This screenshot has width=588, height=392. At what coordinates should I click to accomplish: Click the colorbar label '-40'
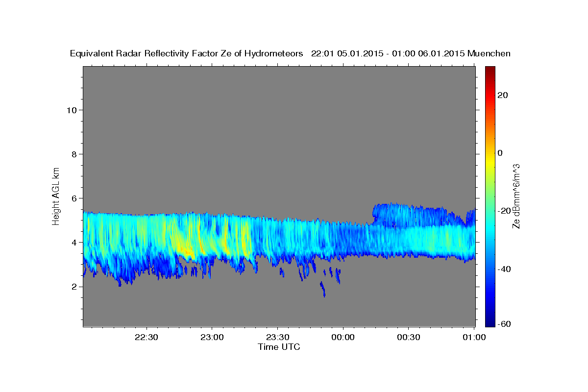coord(504,269)
